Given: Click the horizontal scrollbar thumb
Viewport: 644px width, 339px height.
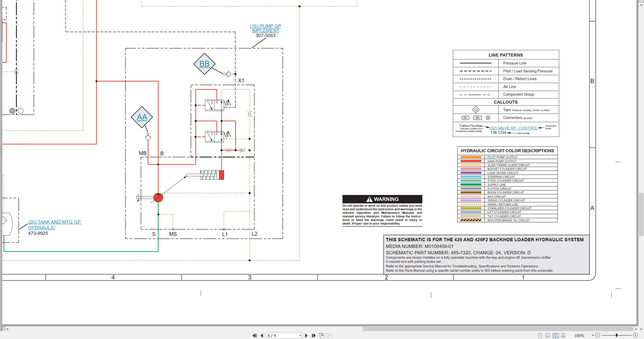Looking at the screenshot, I should tap(498, 329).
